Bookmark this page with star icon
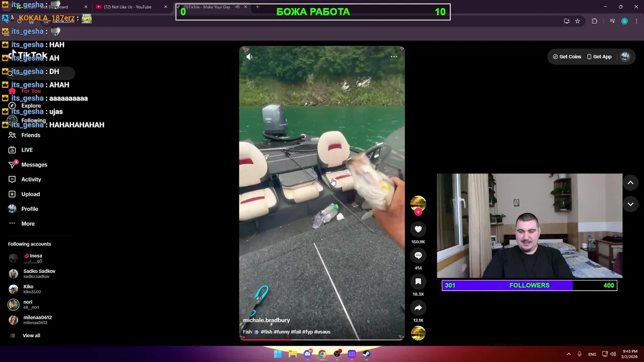The height and width of the screenshot is (362, 644). tap(578, 21)
